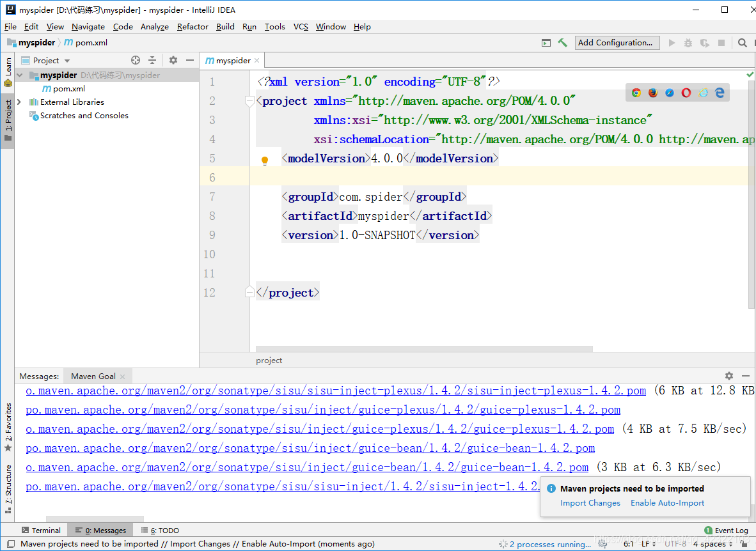Click the background tasks spinner icon

click(503, 544)
